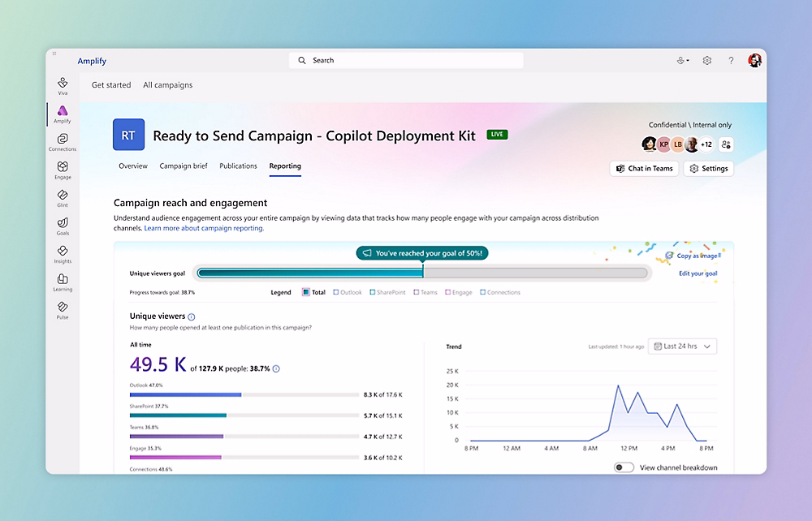Click the KP collaborator avatar

click(x=663, y=144)
